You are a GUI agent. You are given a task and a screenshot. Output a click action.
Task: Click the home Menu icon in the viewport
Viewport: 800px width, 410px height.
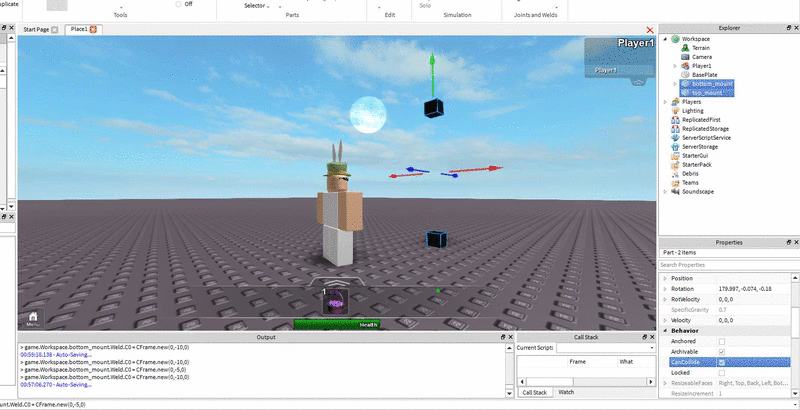(x=33, y=319)
